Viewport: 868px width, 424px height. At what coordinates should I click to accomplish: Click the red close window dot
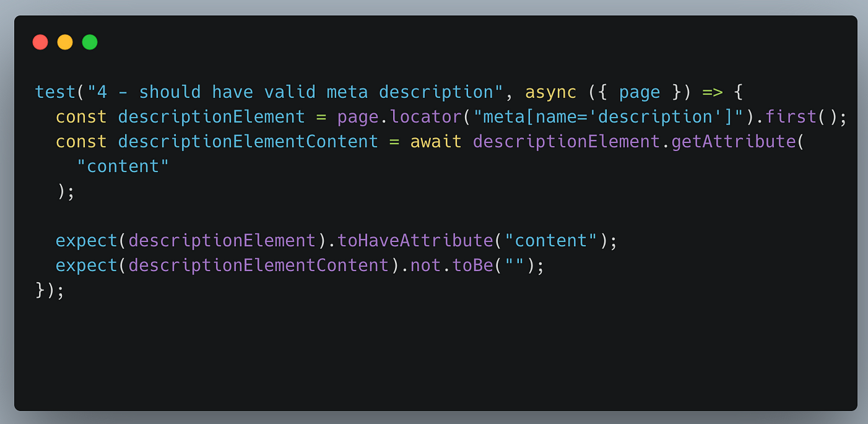click(x=40, y=42)
